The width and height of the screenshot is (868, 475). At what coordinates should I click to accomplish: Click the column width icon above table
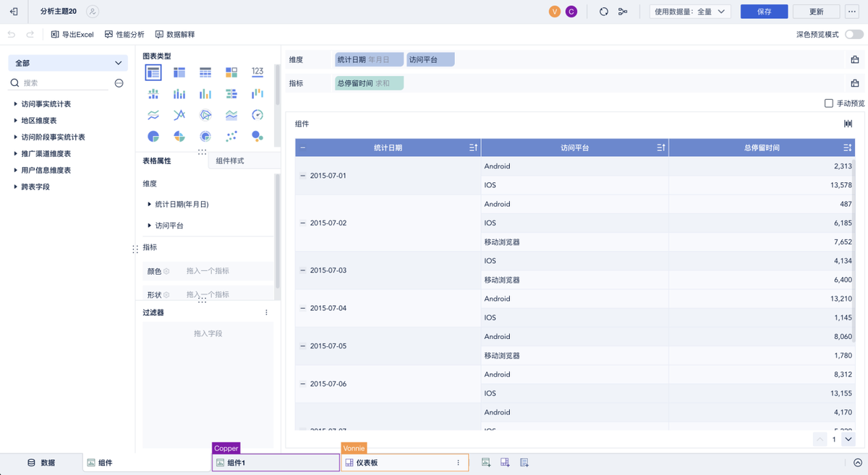(x=848, y=124)
